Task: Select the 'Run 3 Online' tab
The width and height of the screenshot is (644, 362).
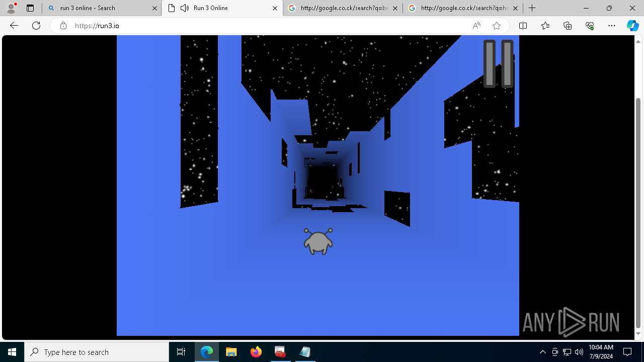Action: point(222,8)
